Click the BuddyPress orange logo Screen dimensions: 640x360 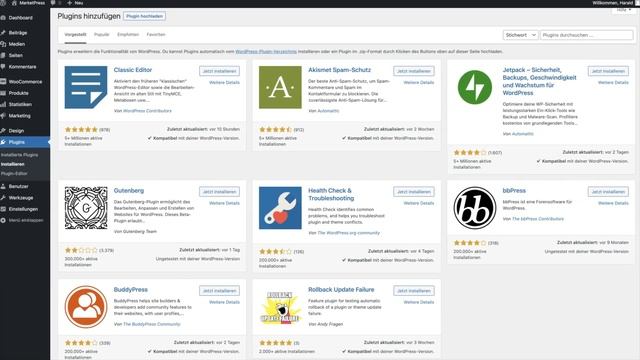(86, 307)
